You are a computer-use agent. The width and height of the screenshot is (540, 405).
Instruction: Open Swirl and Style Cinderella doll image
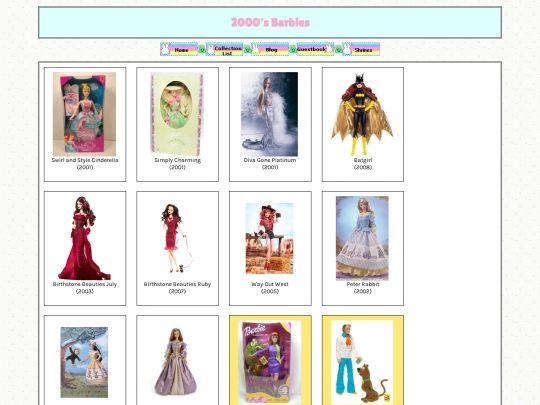click(x=84, y=114)
